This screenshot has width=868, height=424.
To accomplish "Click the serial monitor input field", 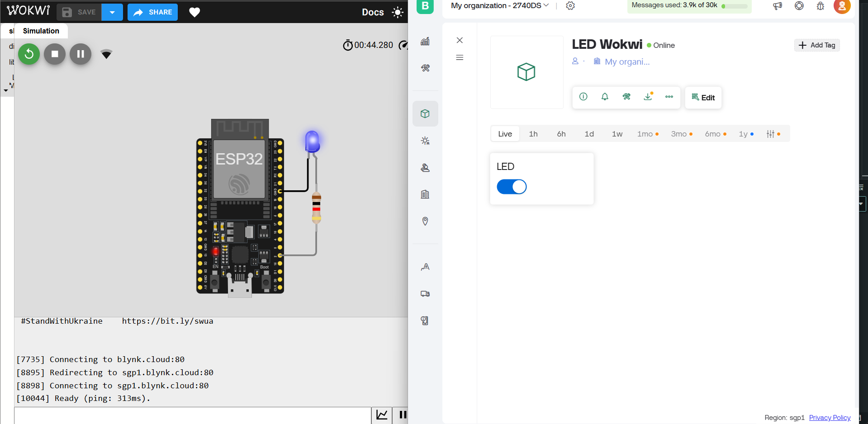I will (192, 415).
